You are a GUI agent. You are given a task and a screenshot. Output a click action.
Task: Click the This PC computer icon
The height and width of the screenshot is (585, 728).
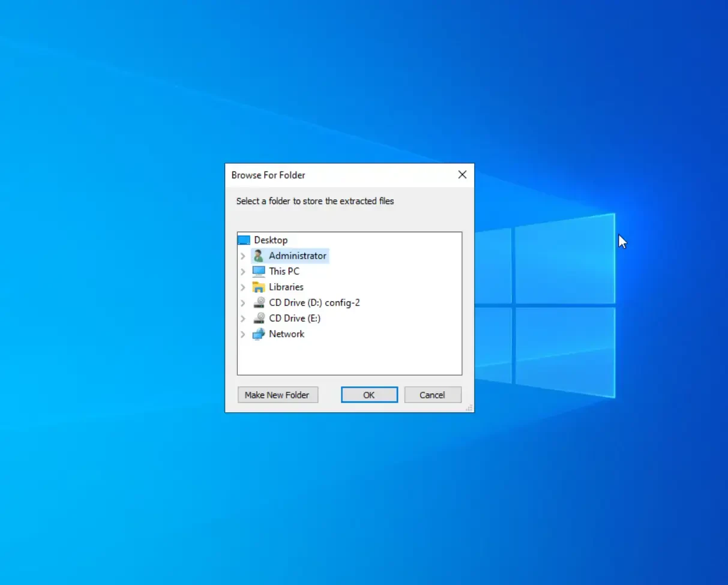(x=258, y=271)
